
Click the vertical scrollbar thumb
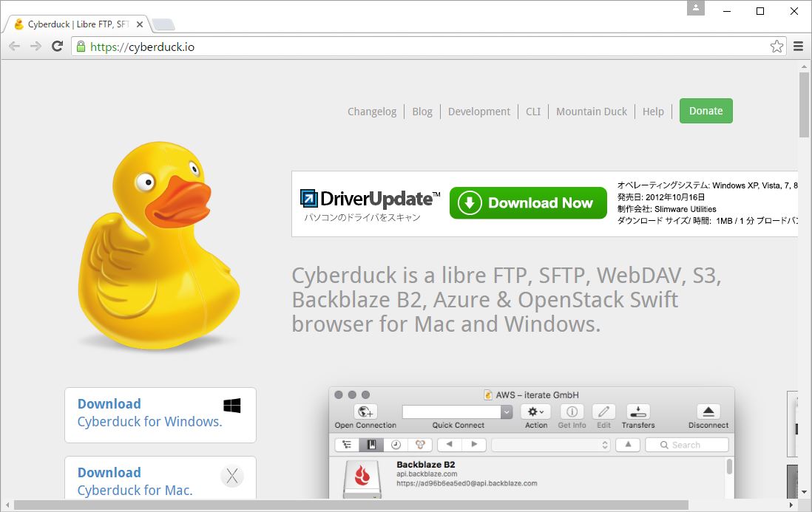pos(804,105)
